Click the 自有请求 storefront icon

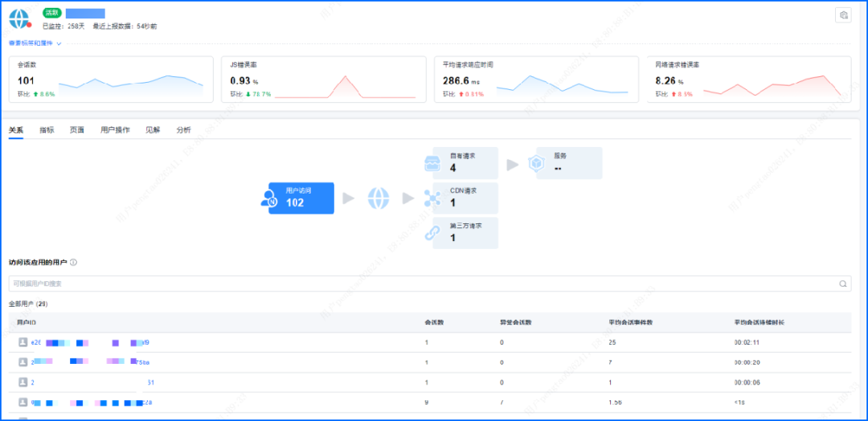click(433, 163)
